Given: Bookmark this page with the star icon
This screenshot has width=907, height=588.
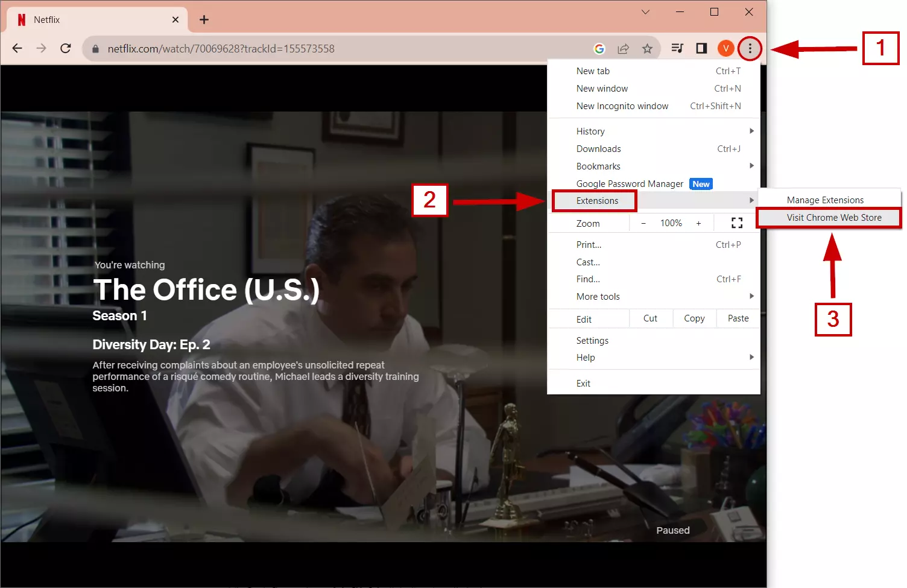Looking at the screenshot, I should click(x=647, y=49).
